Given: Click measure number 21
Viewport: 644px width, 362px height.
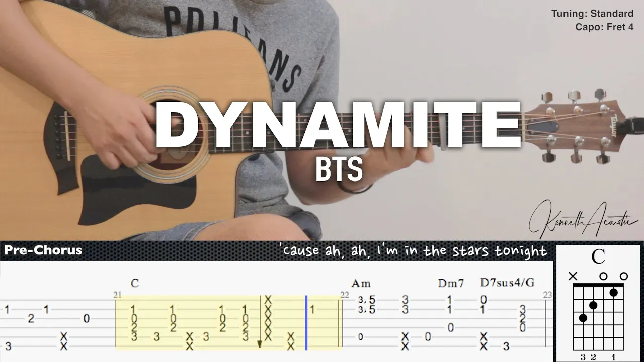Looking at the screenshot, I should (117, 295).
